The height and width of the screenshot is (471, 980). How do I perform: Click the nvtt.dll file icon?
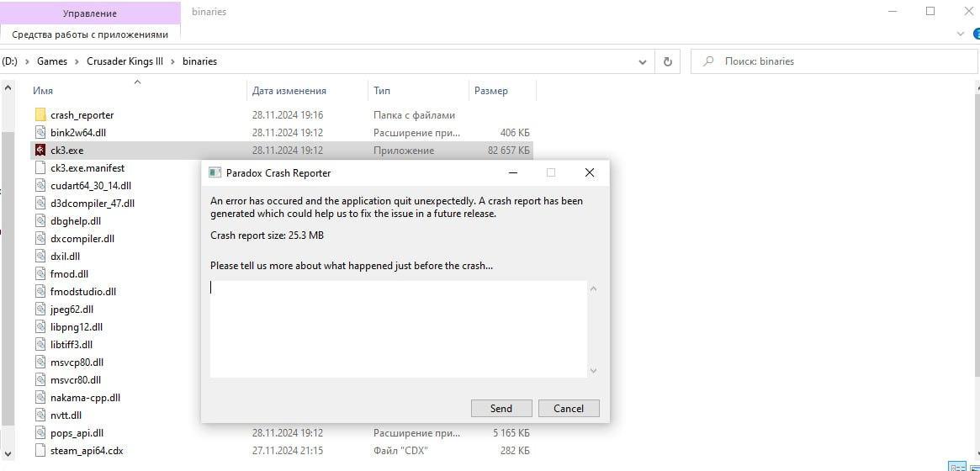point(40,415)
